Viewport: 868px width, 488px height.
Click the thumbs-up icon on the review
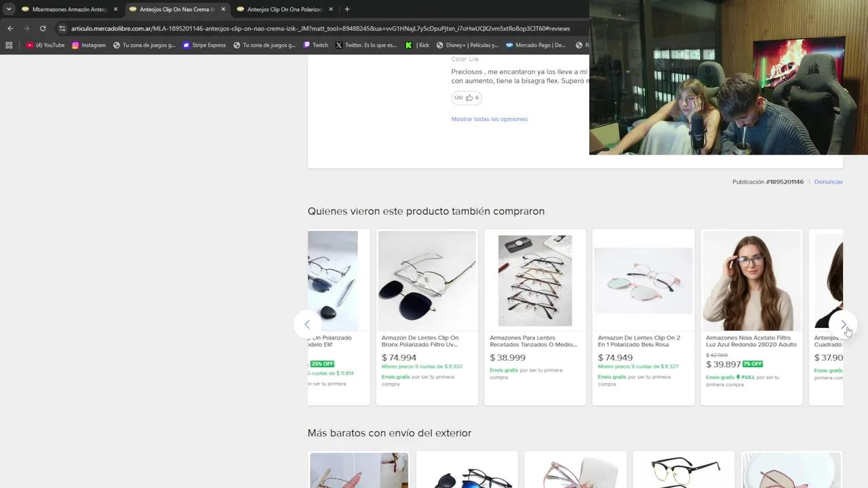point(469,98)
